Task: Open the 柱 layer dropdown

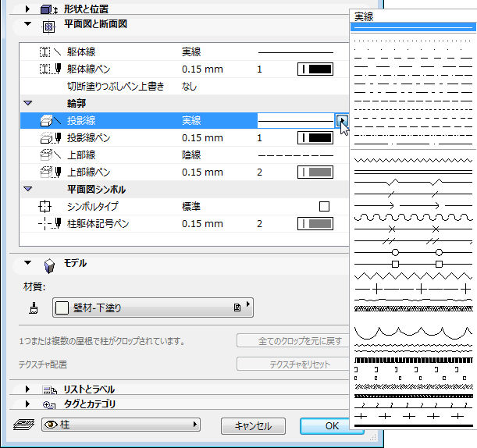Action: pos(121,425)
